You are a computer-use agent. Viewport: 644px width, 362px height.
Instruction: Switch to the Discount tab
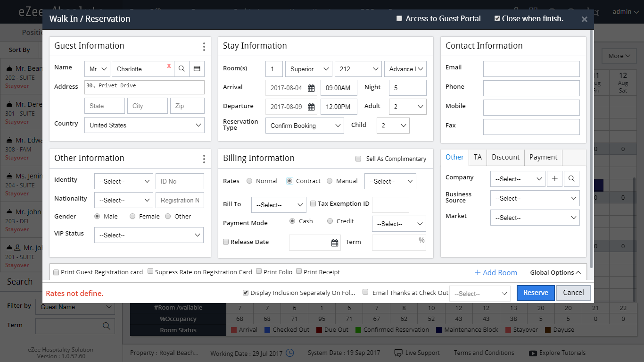pos(505,157)
